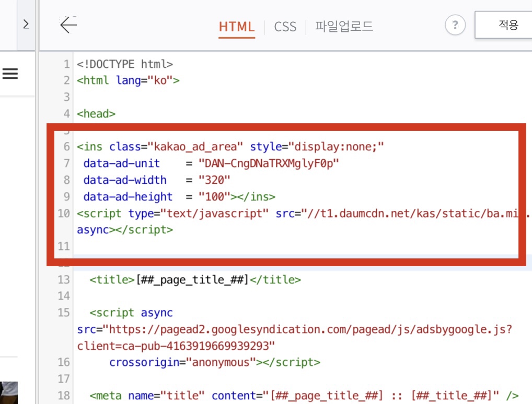The height and width of the screenshot is (404, 532).
Task: Click the <!DOCTYPE html> line
Action: (x=125, y=64)
